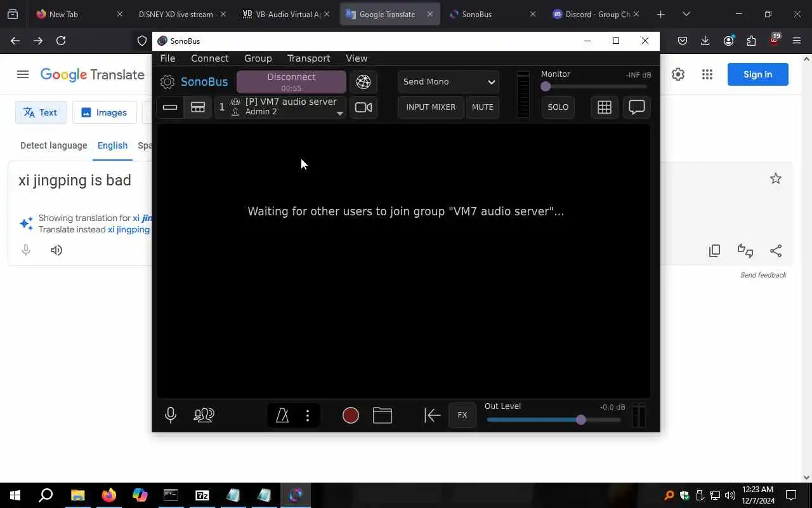Copy translation with the copy icon
812x508 pixels.
tap(715, 251)
